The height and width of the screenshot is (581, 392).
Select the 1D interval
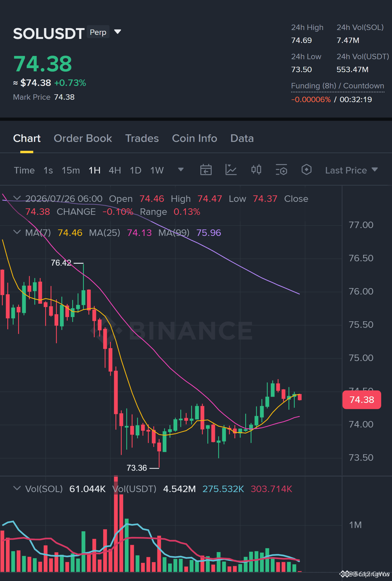(136, 170)
